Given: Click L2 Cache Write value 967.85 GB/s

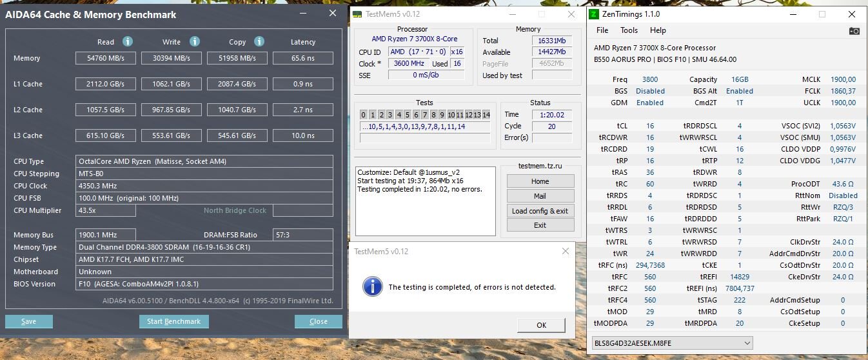Looking at the screenshot, I should coord(172,110).
